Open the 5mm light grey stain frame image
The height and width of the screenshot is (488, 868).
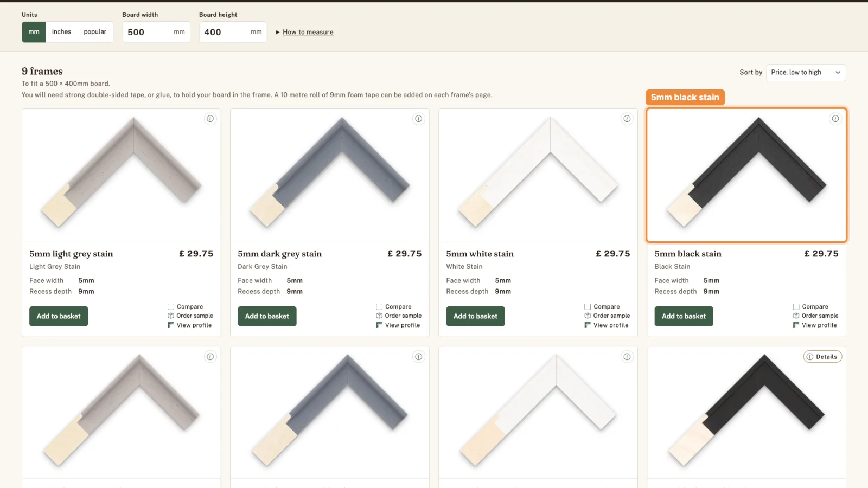coord(122,175)
